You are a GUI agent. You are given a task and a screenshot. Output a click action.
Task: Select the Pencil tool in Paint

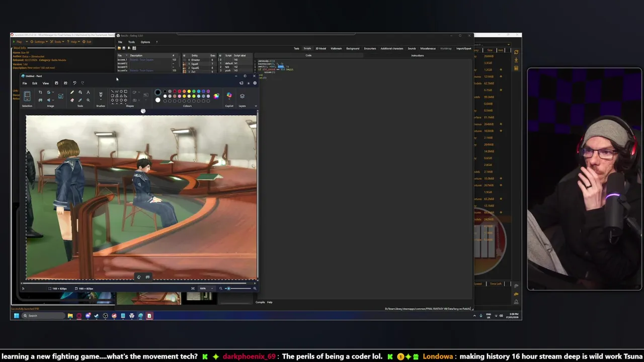point(72,92)
